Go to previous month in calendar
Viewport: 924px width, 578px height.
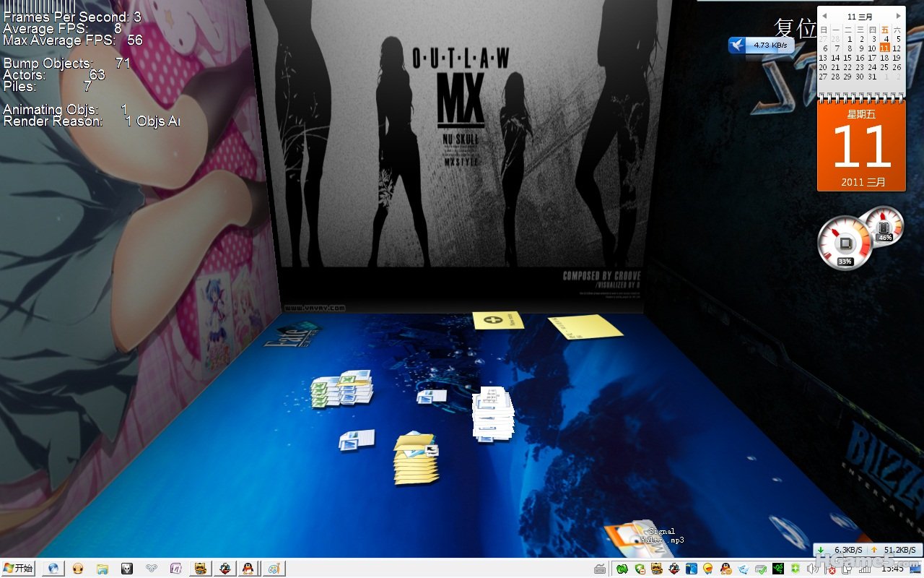[824, 16]
